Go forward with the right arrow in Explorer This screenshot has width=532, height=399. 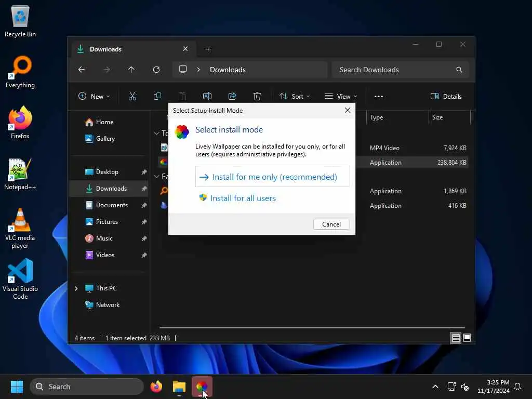(x=107, y=70)
